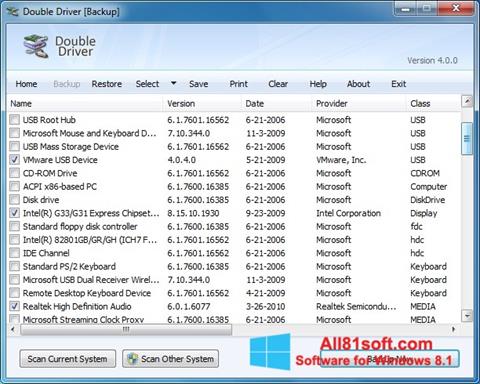Check Microsoft Mouse and Keyboard driver box
The width and height of the screenshot is (480, 384).
tap(15, 133)
